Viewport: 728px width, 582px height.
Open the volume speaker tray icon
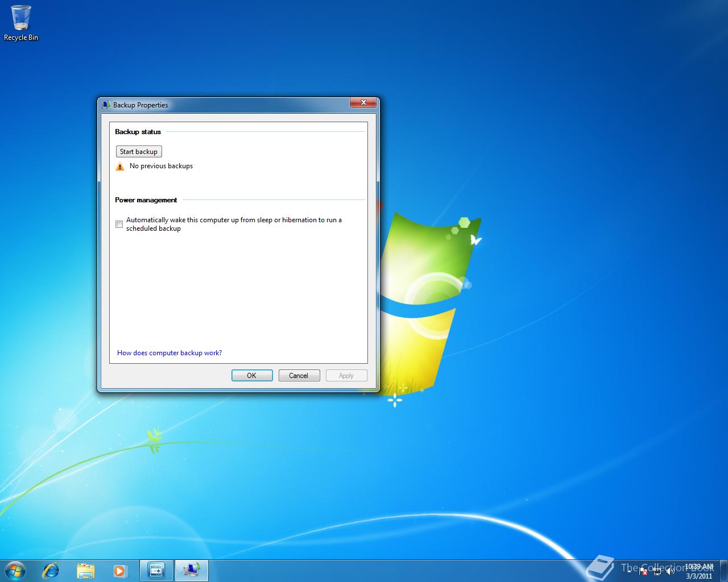click(x=671, y=571)
